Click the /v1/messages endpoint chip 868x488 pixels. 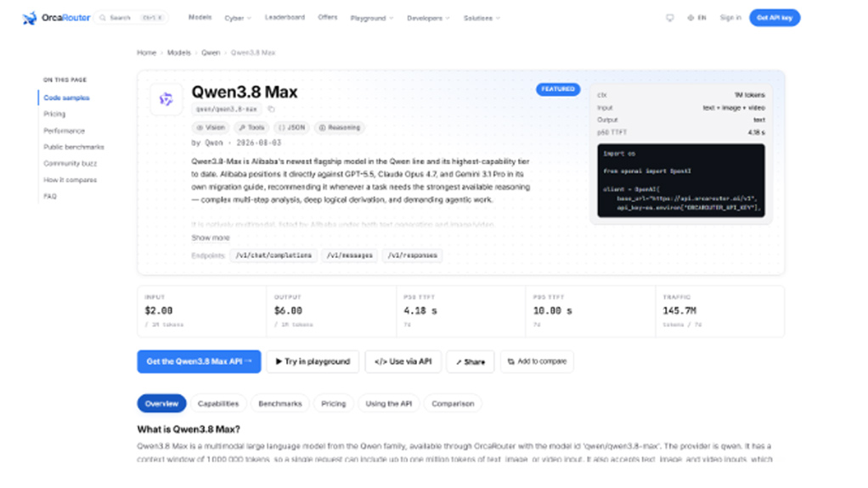pyautogui.click(x=349, y=255)
